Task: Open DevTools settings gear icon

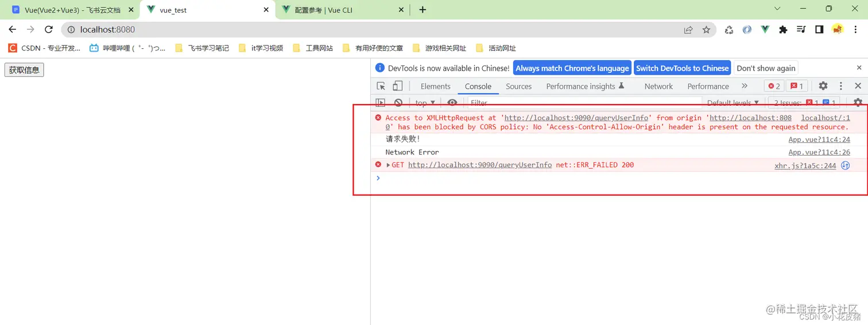Action: point(823,86)
